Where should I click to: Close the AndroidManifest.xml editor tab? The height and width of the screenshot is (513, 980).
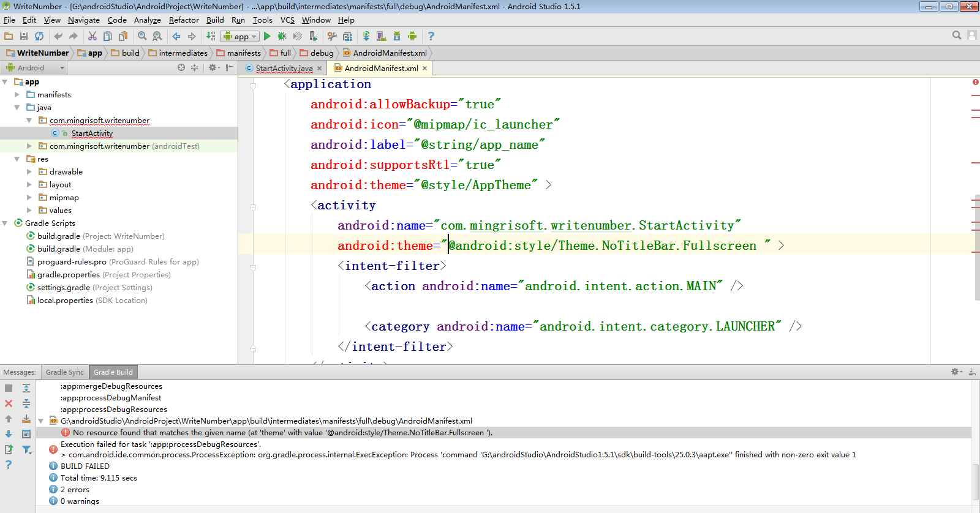(424, 69)
